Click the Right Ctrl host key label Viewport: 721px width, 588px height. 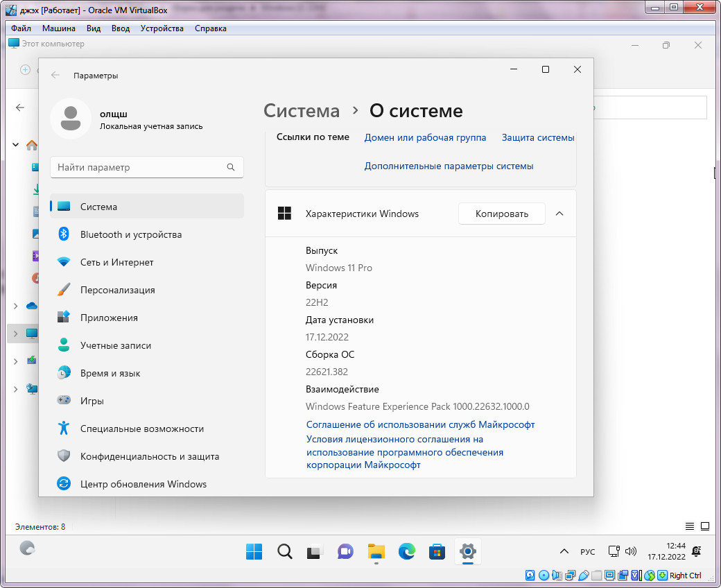click(685, 575)
